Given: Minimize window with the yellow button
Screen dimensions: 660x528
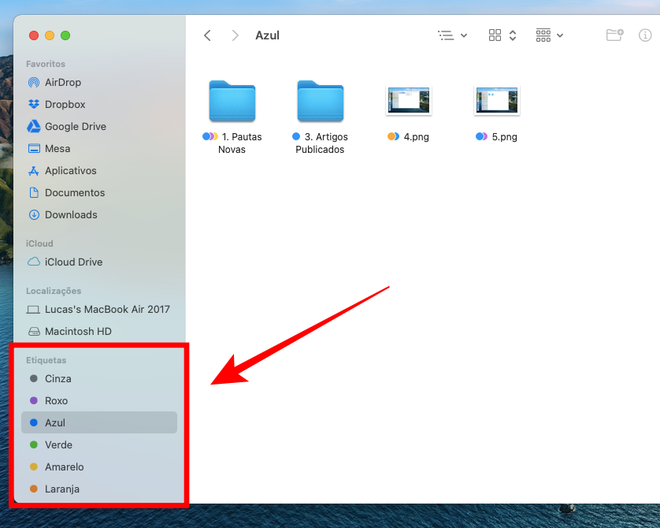Looking at the screenshot, I should (50, 35).
